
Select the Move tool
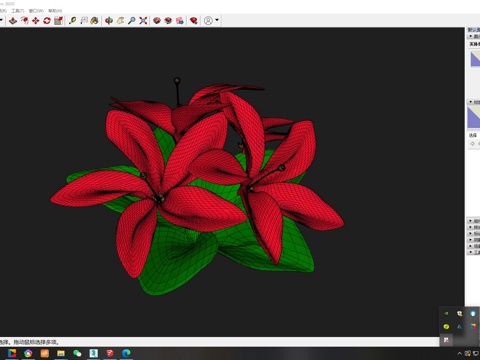(35, 21)
